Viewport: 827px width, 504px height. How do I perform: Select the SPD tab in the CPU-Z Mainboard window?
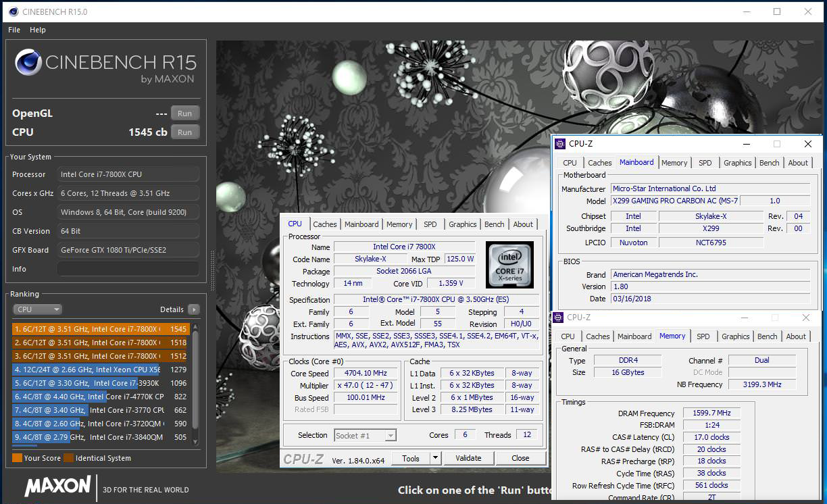(705, 163)
